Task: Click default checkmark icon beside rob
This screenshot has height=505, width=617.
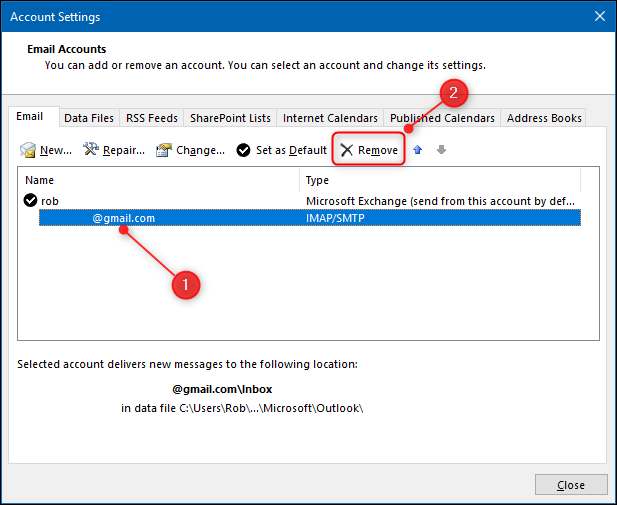Action: [30, 200]
